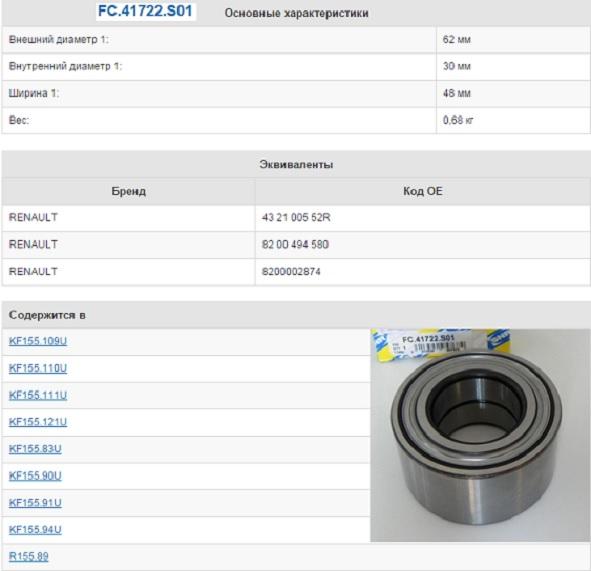Open the R155.89 link
The image size is (591, 571).
tap(29, 556)
